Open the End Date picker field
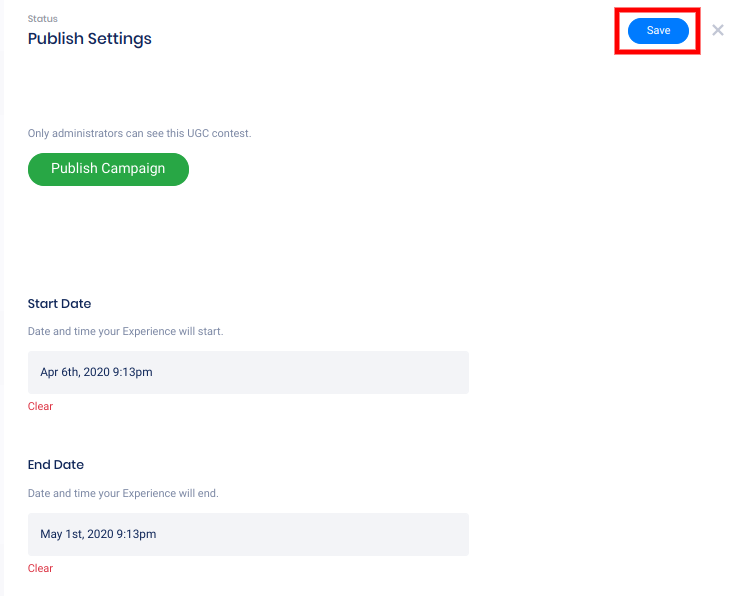Image resolution: width=747 pixels, height=596 pixels. pos(248,534)
